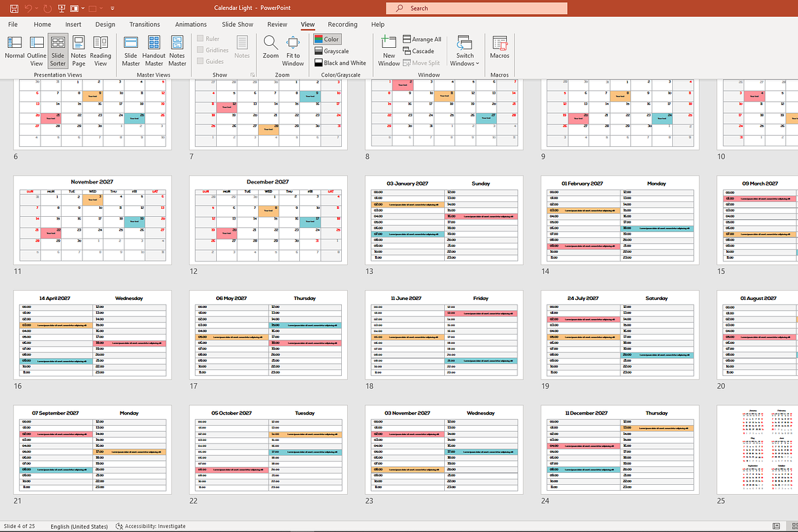Screen dimensions: 798x532
Task: Toggle the Ruler checkbox
Action: pos(201,39)
